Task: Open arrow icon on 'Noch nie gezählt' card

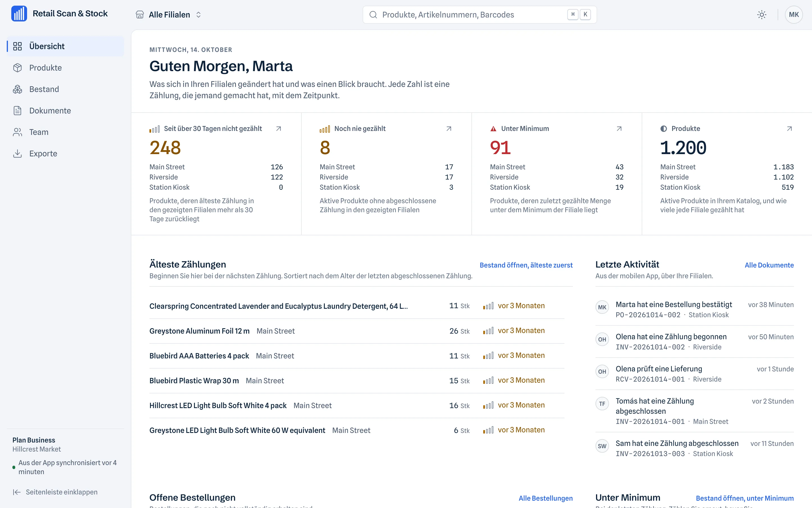Action: (449, 129)
